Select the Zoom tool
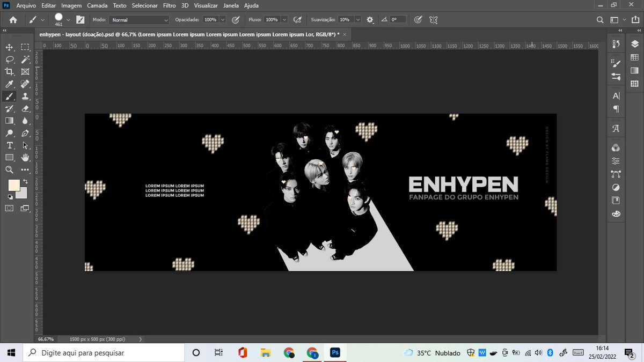Screen dimensions: 644x362 coord(9,170)
